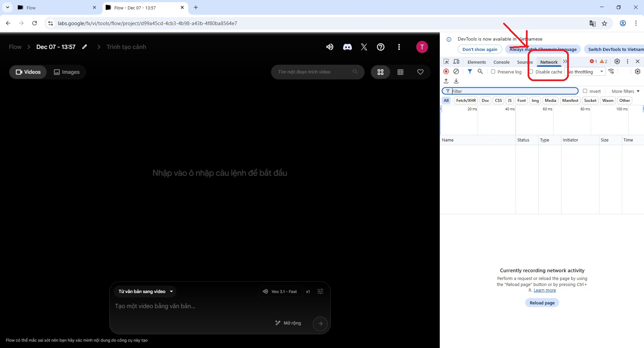Expand the More filters dropdown
The width and height of the screenshot is (644, 348).
click(x=625, y=91)
